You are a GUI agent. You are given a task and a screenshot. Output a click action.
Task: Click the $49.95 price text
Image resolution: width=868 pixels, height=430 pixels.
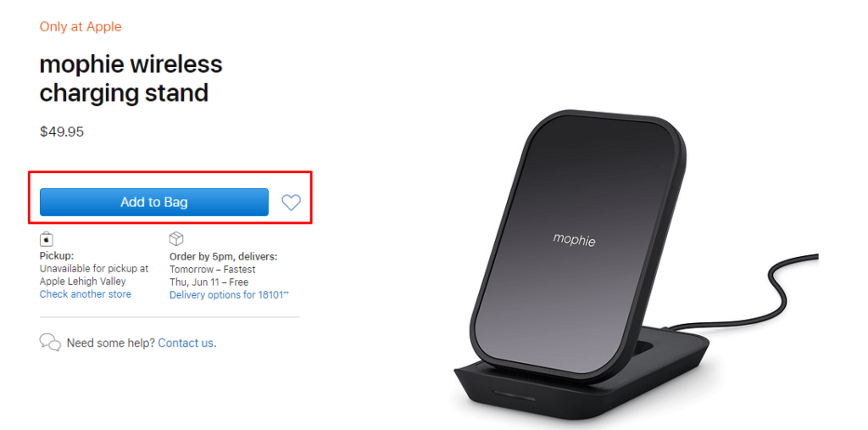[62, 131]
